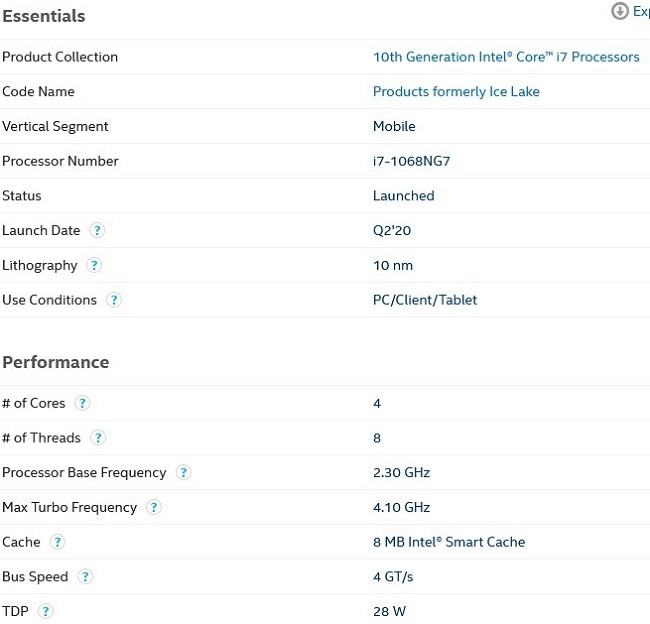Viewport: 650px width, 624px height.
Task: Click the Essentials section heading
Action: [x=44, y=16]
